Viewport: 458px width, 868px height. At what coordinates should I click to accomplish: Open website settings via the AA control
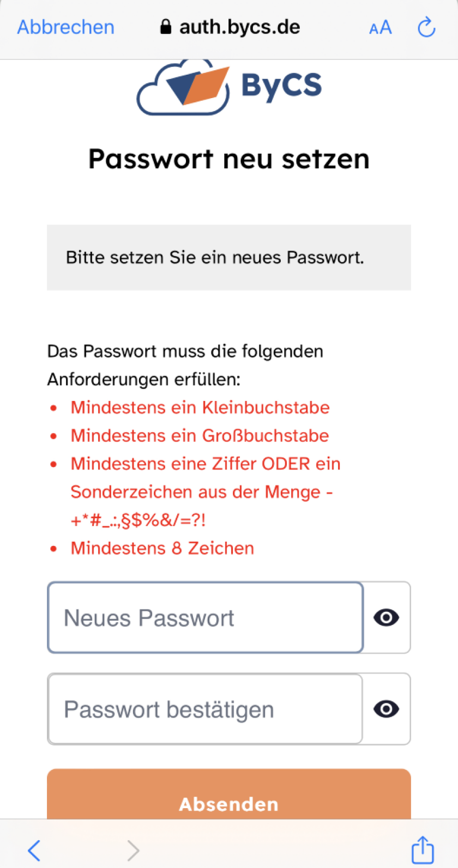tap(380, 27)
